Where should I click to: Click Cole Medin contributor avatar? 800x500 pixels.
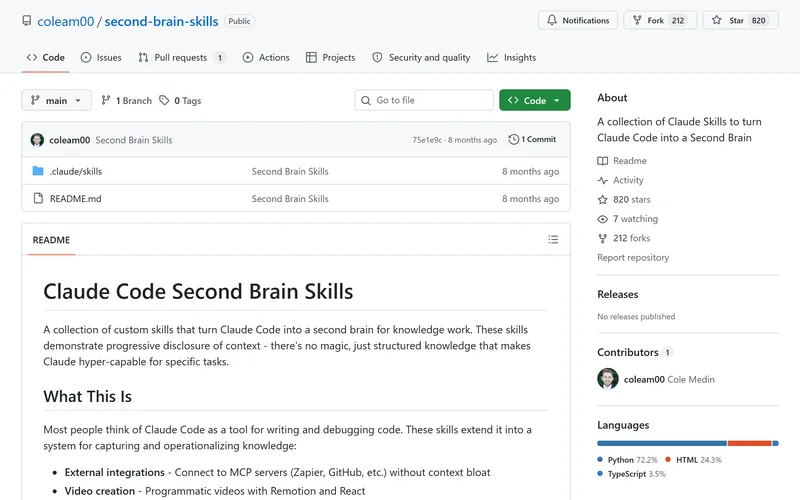coord(608,379)
